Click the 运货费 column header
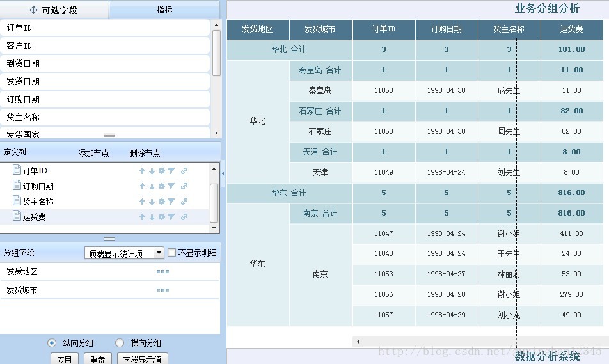609x364 pixels. point(572,29)
